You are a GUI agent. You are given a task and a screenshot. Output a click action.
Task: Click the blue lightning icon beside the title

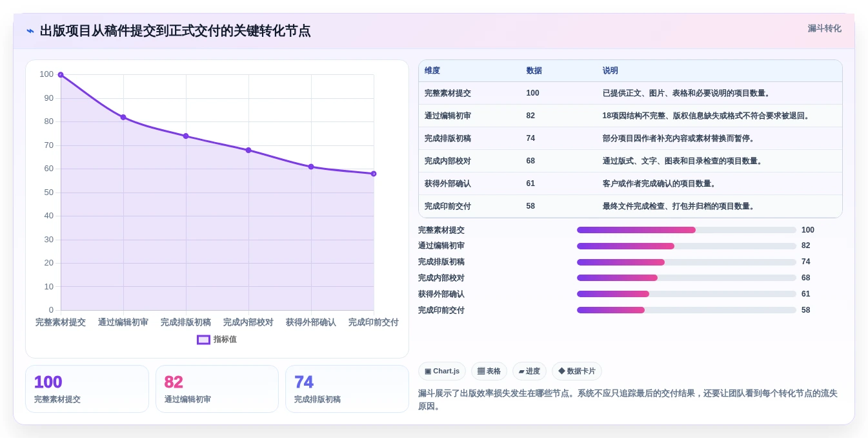[x=30, y=31]
